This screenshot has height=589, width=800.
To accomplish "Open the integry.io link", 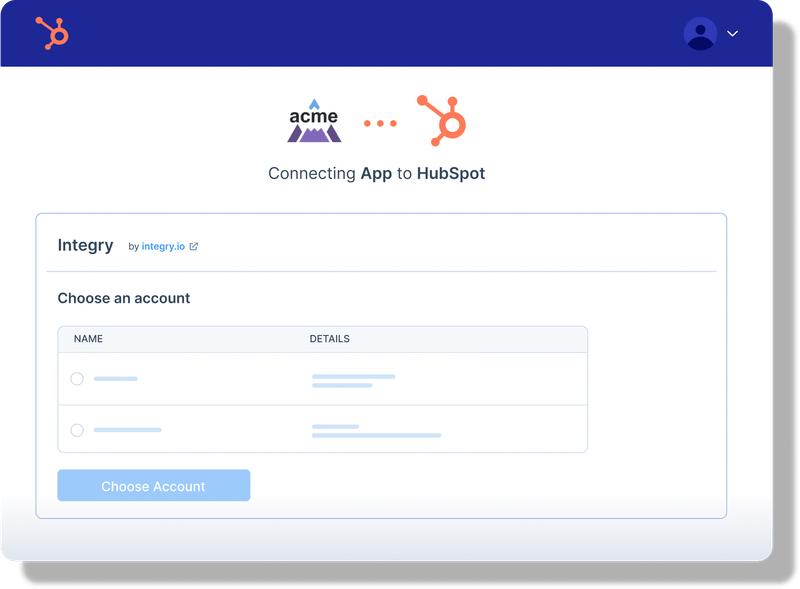I will pyautogui.click(x=163, y=247).
